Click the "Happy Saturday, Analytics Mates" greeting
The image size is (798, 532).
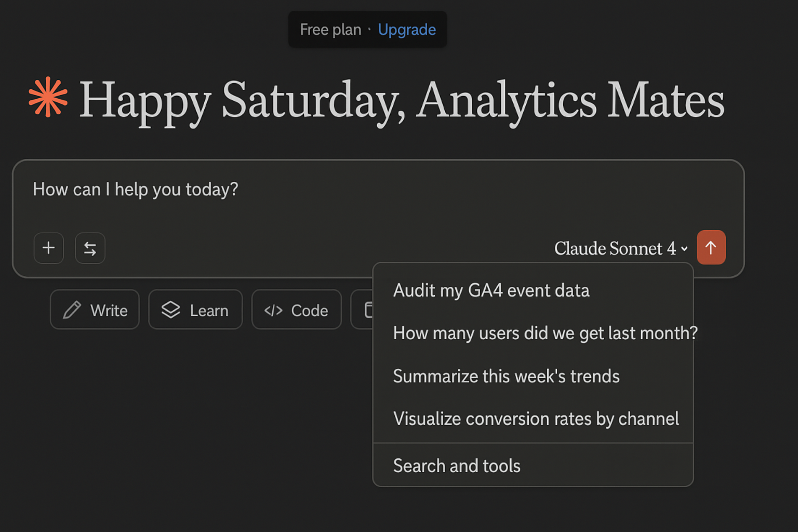pos(401,100)
